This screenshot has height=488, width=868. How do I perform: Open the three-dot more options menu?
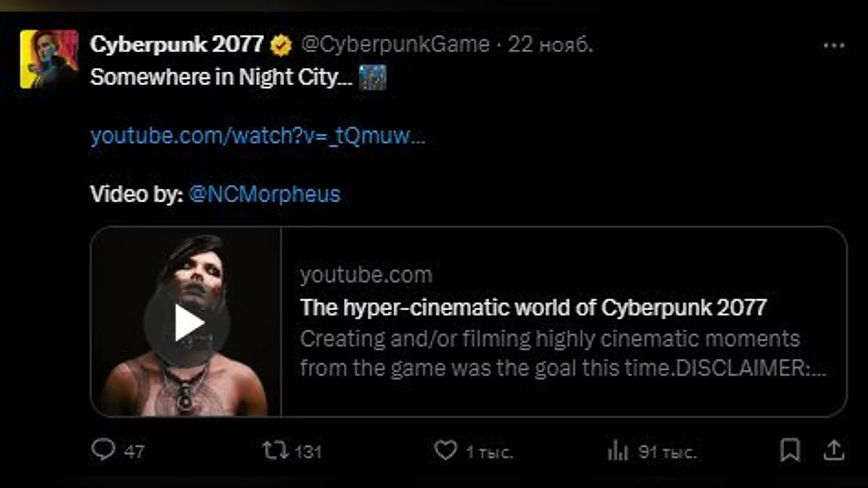(x=834, y=46)
